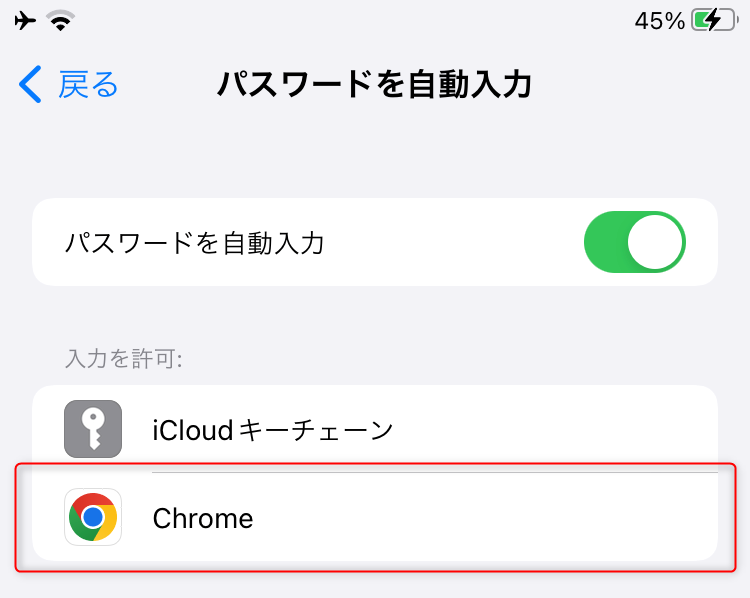Screen dimensions: 750x598
Task: Select the iCloudキーチェーン label
Action: 273,430
